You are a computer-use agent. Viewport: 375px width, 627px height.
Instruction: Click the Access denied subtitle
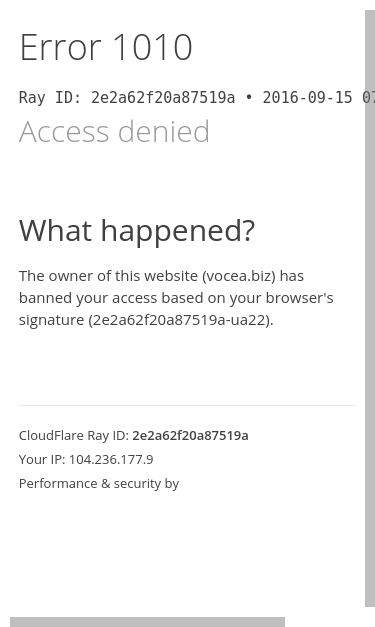coord(114,131)
